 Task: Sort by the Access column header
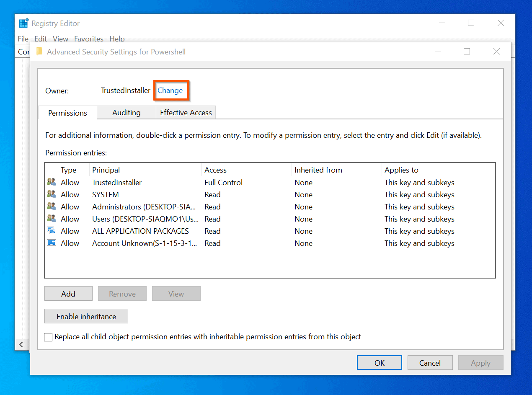[x=246, y=170]
